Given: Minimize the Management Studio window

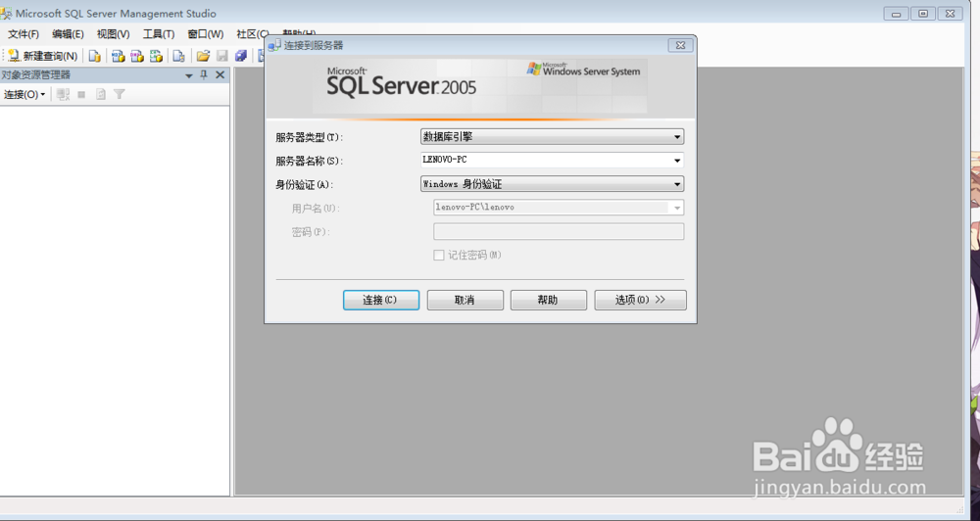Looking at the screenshot, I should (896, 13).
